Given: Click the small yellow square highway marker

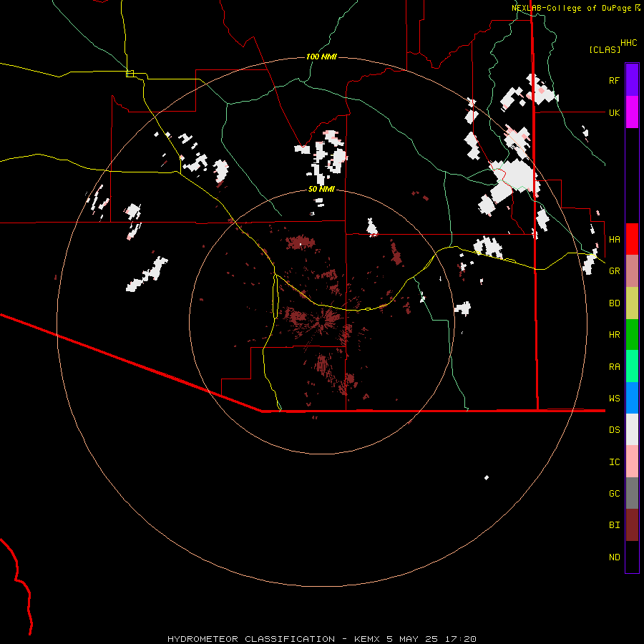Looking at the screenshot, I should coord(130,74).
